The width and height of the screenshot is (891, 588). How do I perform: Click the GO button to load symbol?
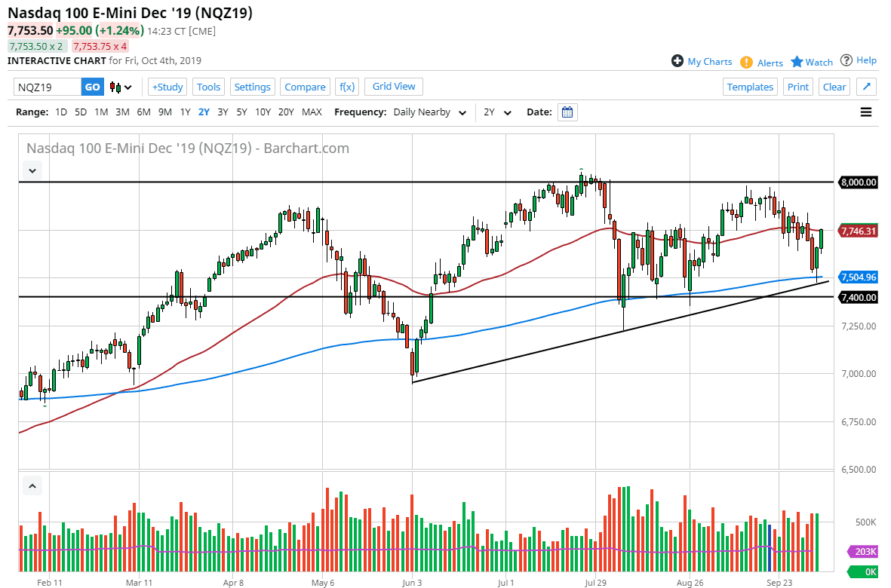click(x=91, y=87)
